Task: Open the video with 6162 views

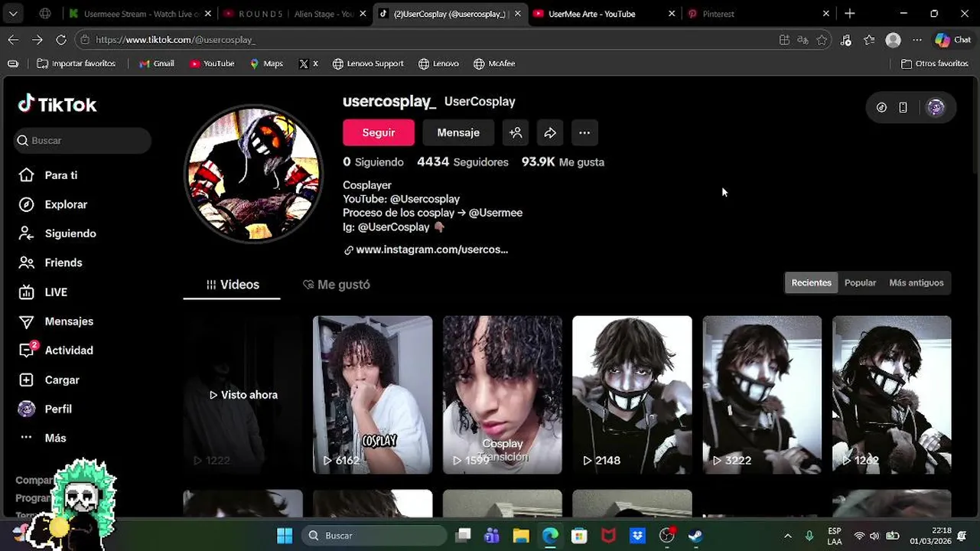Action: [x=373, y=395]
